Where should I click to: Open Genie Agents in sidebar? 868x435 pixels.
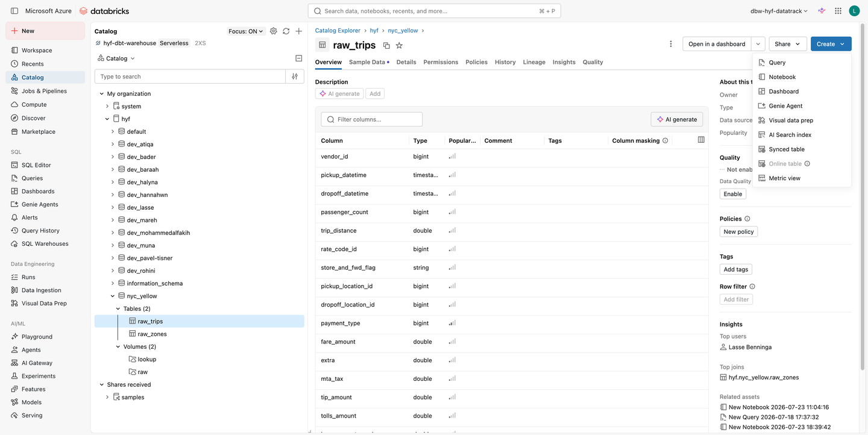(x=45, y=204)
